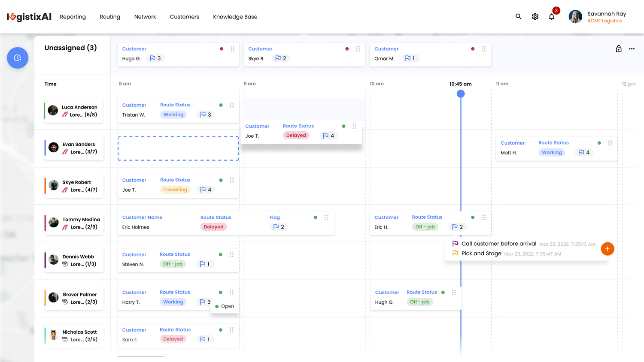This screenshot has height=362, width=644.
Task: Select Call customer before arrival flag
Action: point(498,244)
